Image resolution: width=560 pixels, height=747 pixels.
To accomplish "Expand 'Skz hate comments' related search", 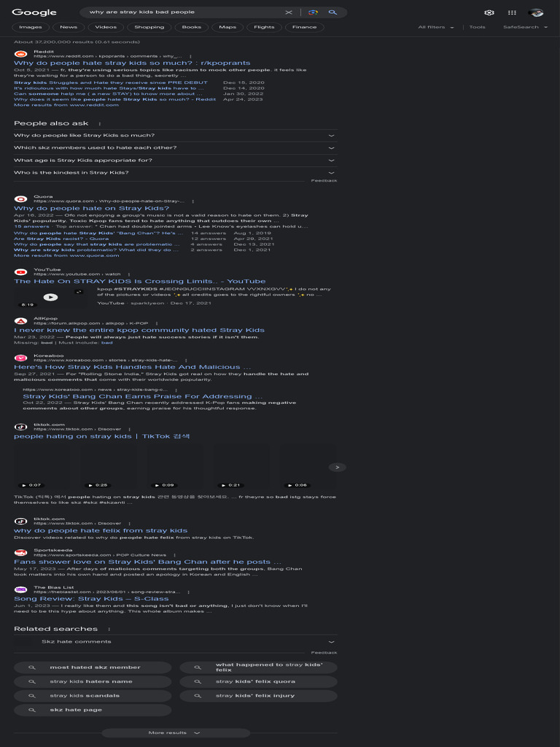I will coord(175,642).
